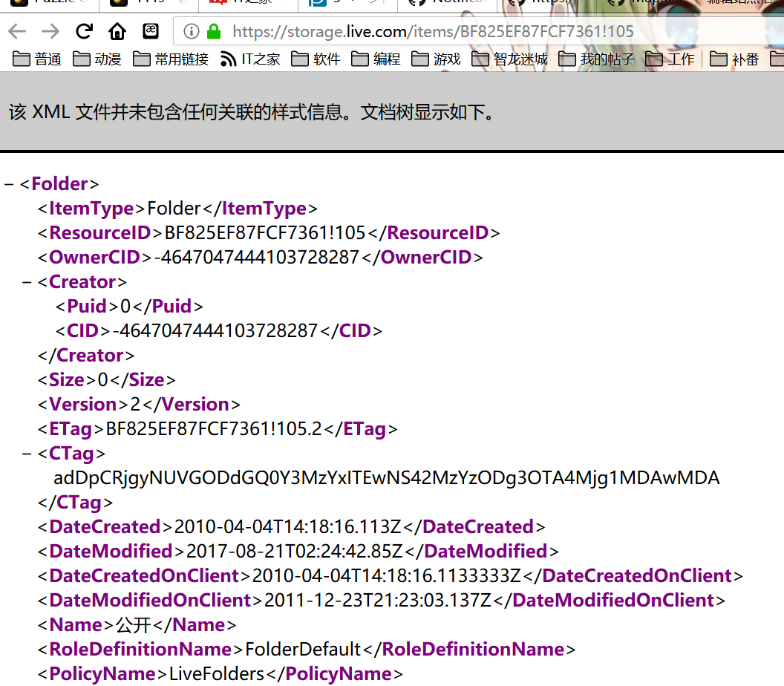Click the Back navigation arrow
Viewport: 784px width, 686px height.
tap(16, 31)
